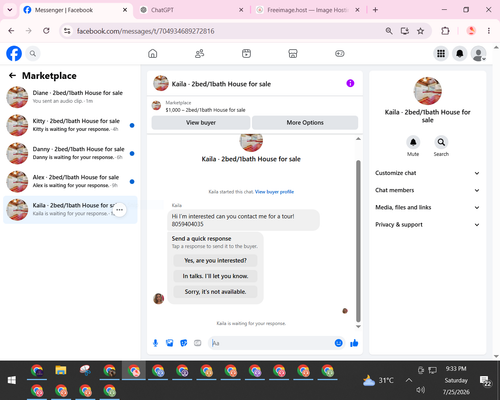Click the browser back arrow

click(11, 31)
